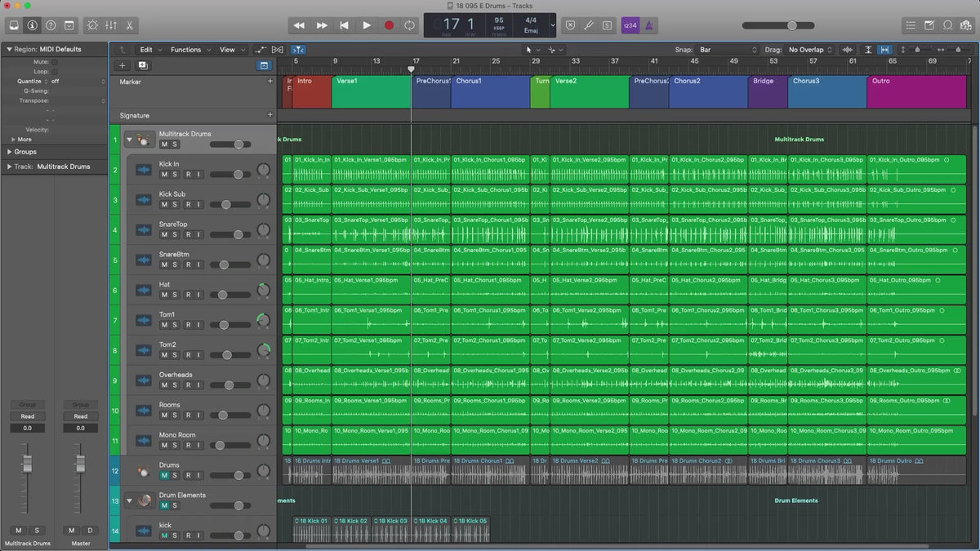Mute the SnareTop track
Screen dimensions: 980x551
point(164,235)
